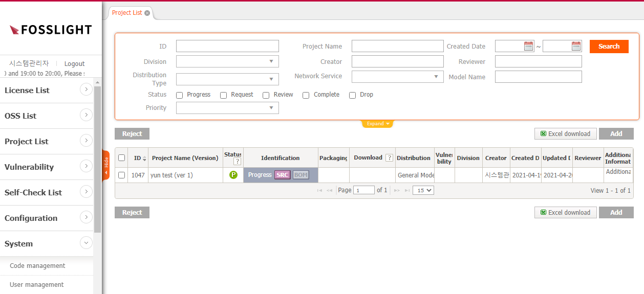Image resolution: width=644 pixels, height=294 pixels.
Task: Open the Division dropdown
Action: click(x=227, y=62)
